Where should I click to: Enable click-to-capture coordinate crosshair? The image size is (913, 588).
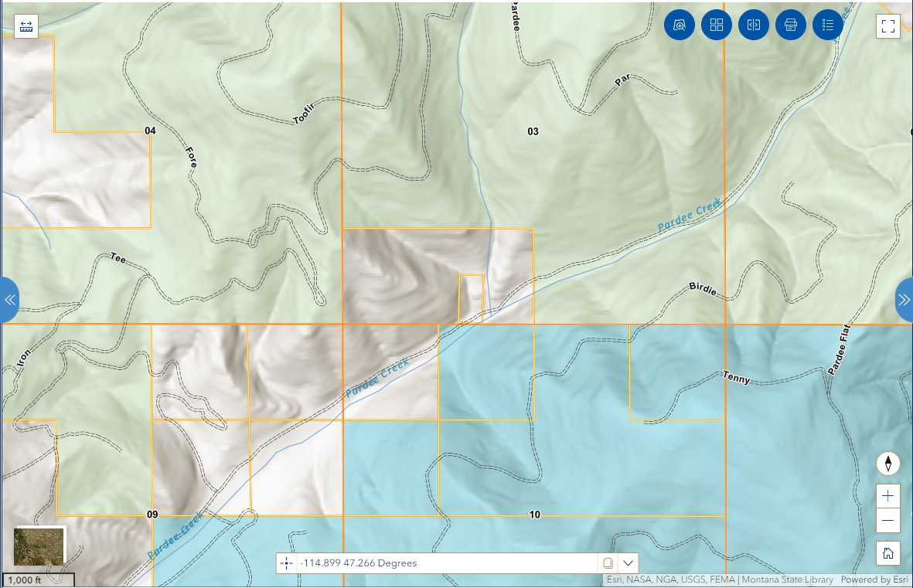coord(287,563)
